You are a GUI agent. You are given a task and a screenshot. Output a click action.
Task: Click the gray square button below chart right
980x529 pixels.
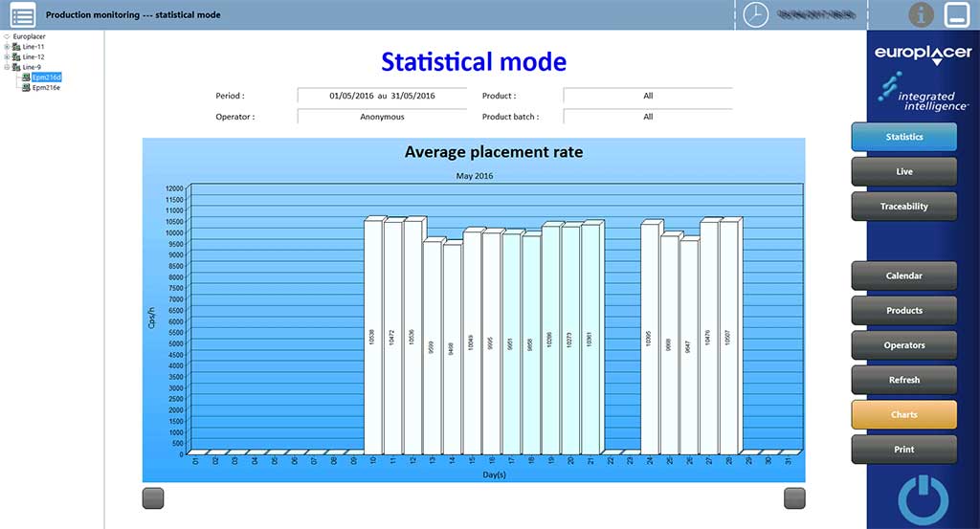(x=794, y=497)
